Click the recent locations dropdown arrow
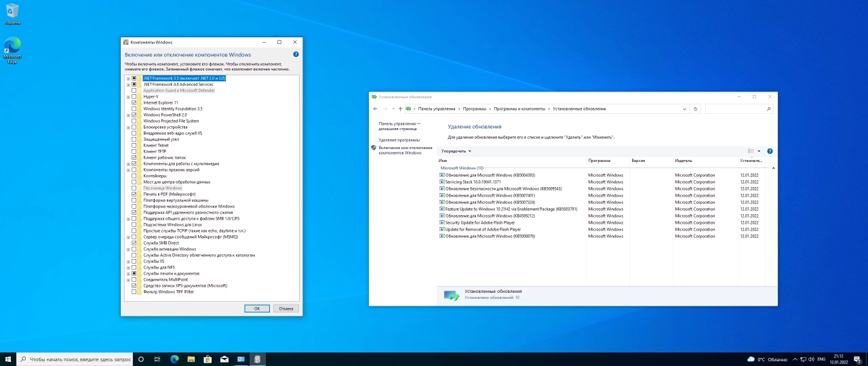Image resolution: width=868 pixels, height=366 pixels. pos(393,108)
